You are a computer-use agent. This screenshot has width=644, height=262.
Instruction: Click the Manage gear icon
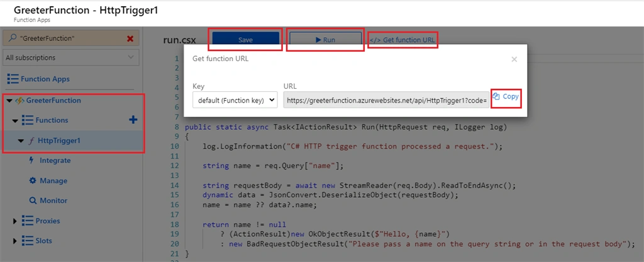point(33,181)
